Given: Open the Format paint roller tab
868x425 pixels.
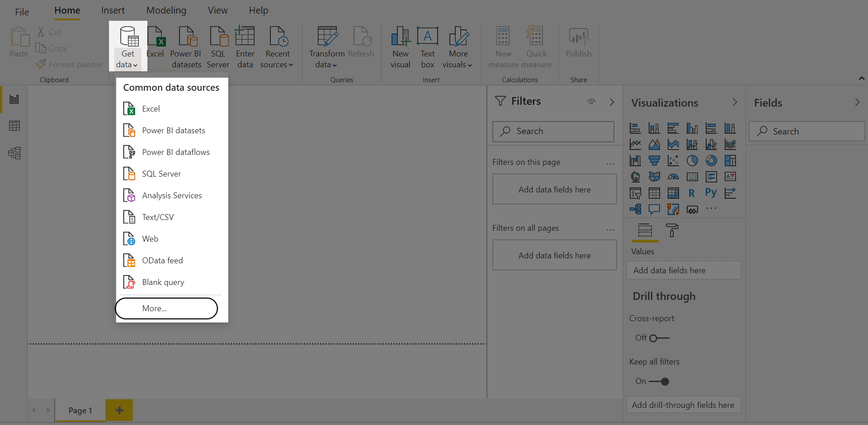Looking at the screenshot, I should pyautogui.click(x=672, y=230).
